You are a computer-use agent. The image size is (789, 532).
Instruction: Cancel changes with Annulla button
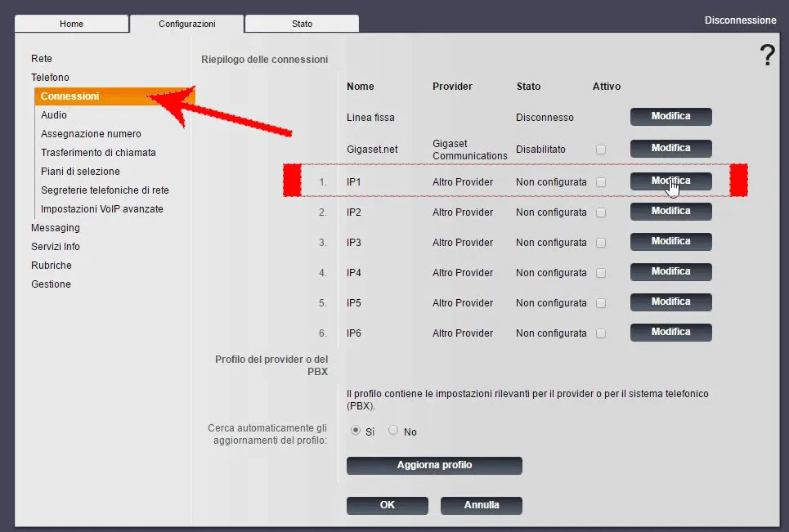481,505
